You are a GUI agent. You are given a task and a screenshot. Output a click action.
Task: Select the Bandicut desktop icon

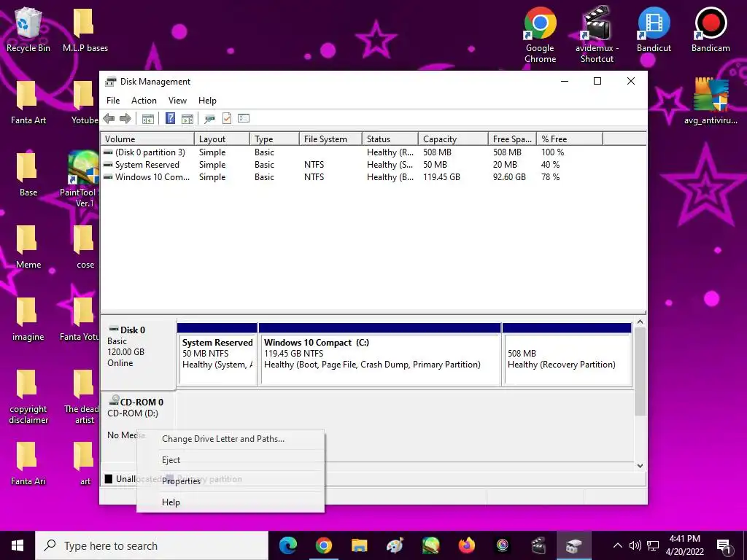pos(654,29)
